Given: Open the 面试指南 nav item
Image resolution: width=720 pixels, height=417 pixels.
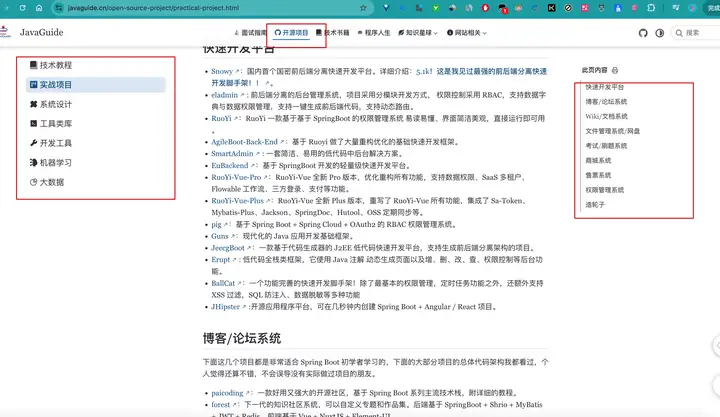Looking at the screenshot, I should [250, 33].
